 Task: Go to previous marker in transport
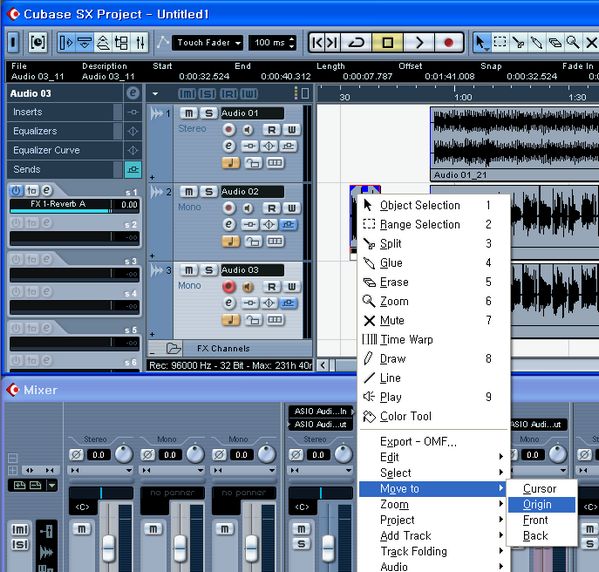click(x=317, y=42)
